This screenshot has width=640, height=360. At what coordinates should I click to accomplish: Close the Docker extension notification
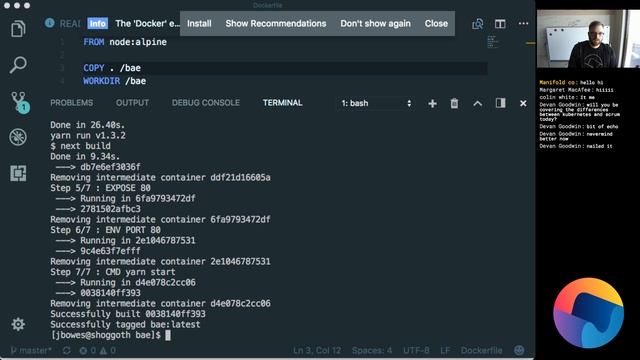pyautogui.click(x=436, y=24)
